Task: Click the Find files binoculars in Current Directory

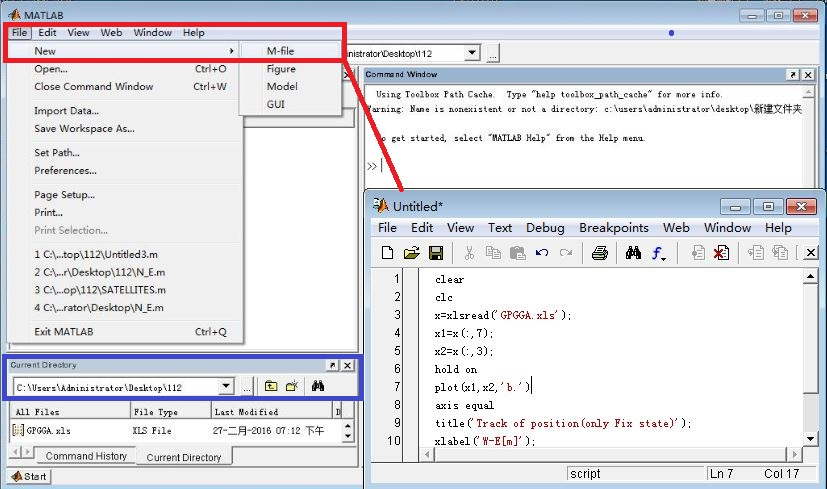Action: click(318, 386)
